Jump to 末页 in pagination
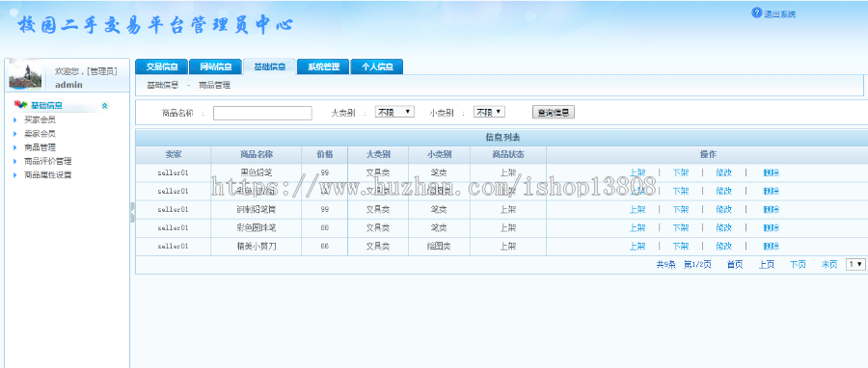Viewport: 868px width, 368px height. [x=829, y=265]
